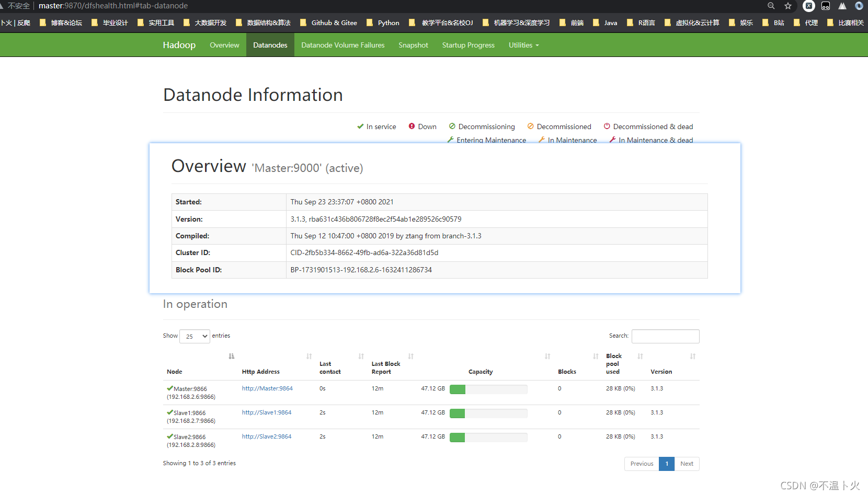Open the B站 bookmark folder
The image size is (868, 495).
[x=773, y=22]
